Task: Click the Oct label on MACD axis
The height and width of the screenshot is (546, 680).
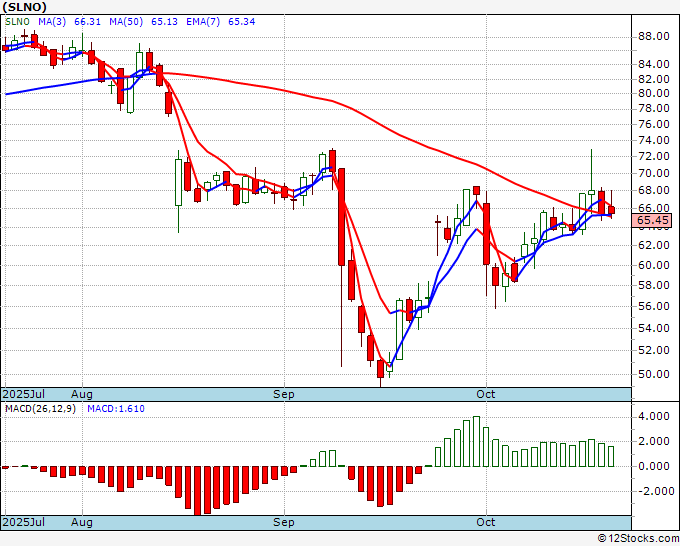Action: click(x=485, y=522)
